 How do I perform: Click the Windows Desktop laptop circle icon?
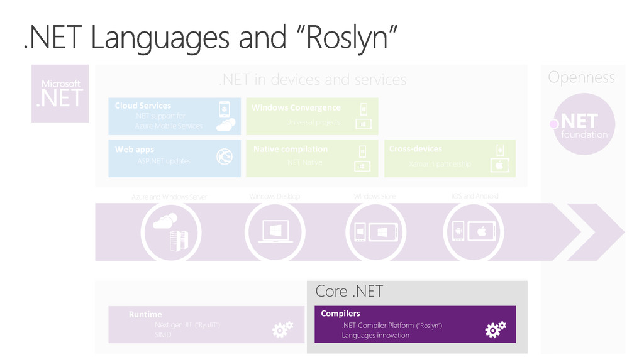click(275, 233)
